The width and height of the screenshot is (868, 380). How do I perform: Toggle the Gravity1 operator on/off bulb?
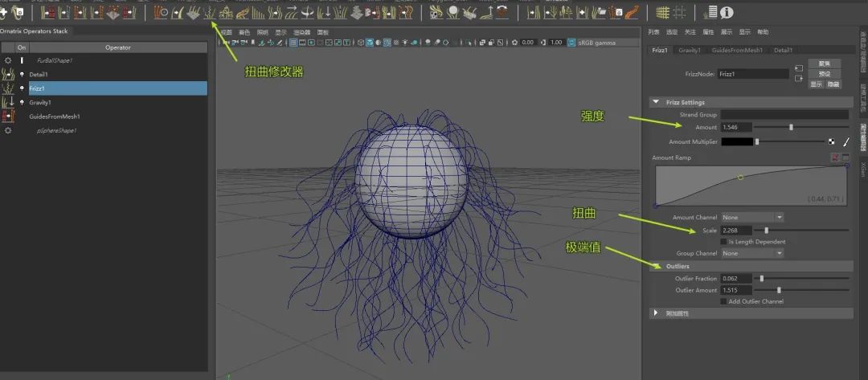click(22, 103)
